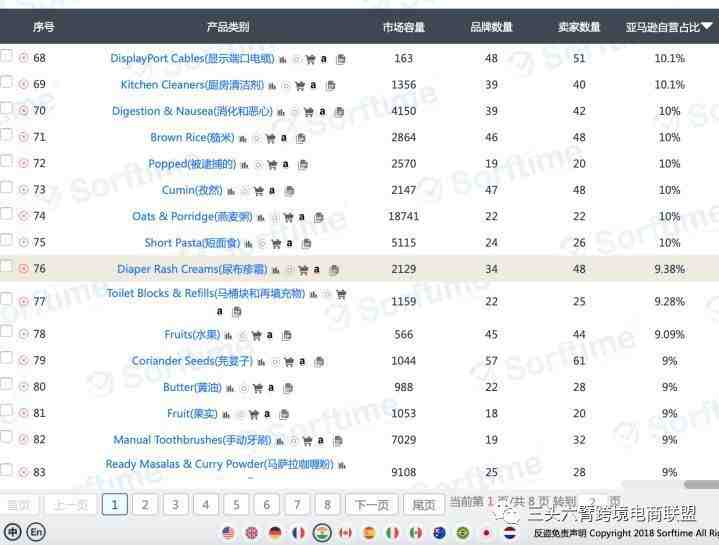
Task: Switch to the Canada flag marketplace
Action: pos(345,533)
